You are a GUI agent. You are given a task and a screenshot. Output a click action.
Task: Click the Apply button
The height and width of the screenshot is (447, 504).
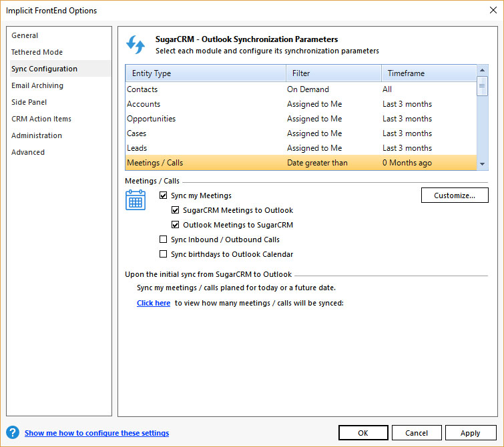click(x=471, y=433)
